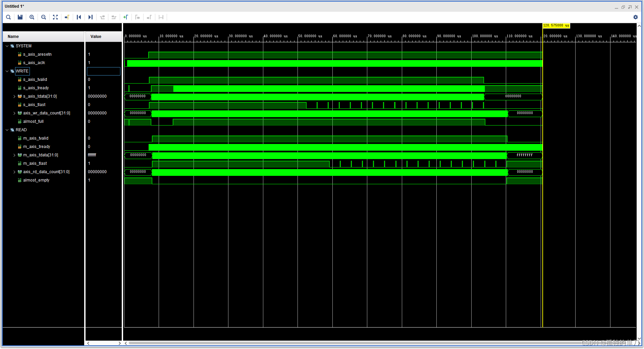Select the m_axis_tvalid signal
This screenshot has width=644, height=349.
(x=36, y=138)
